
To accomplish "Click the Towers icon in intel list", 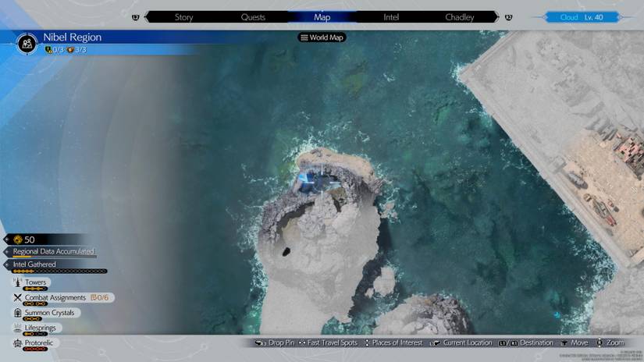I will coord(17,282).
